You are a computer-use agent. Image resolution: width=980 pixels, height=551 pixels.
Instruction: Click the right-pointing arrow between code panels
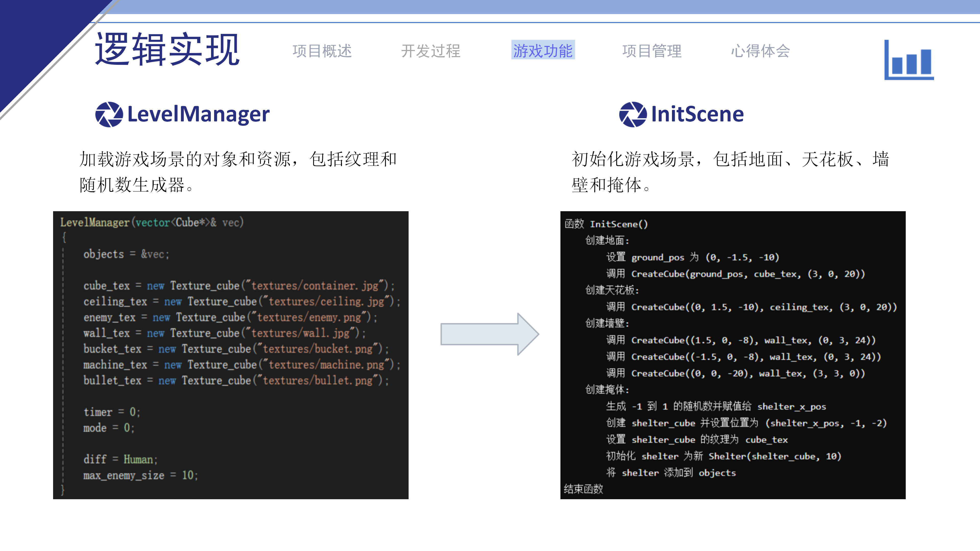point(489,334)
